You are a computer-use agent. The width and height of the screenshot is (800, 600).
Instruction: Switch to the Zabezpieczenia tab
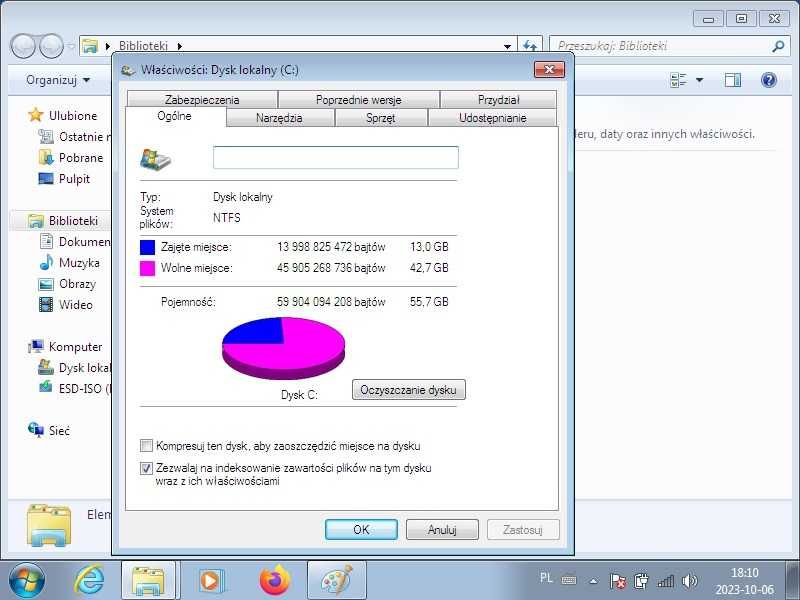click(x=202, y=99)
